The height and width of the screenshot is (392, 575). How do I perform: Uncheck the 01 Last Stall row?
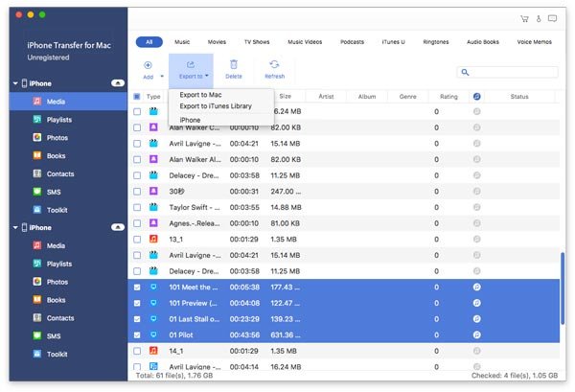[x=137, y=319]
